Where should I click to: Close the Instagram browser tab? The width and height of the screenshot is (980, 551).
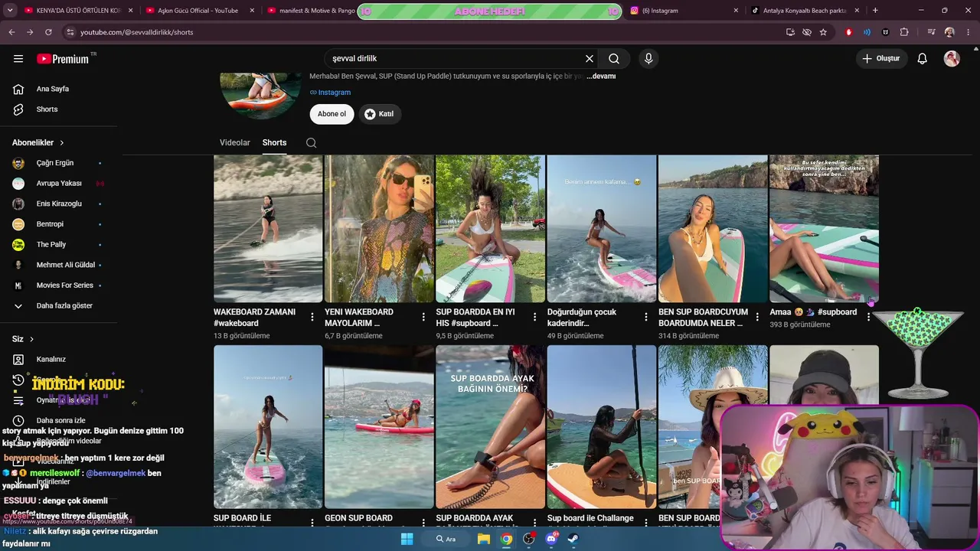point(736,11)
